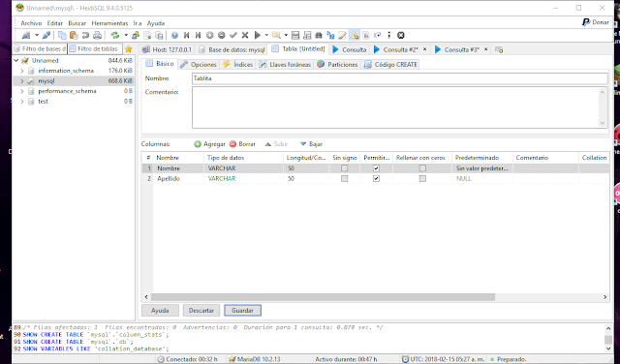Click the Nombre field containing Tablita

tap(400, 78)
